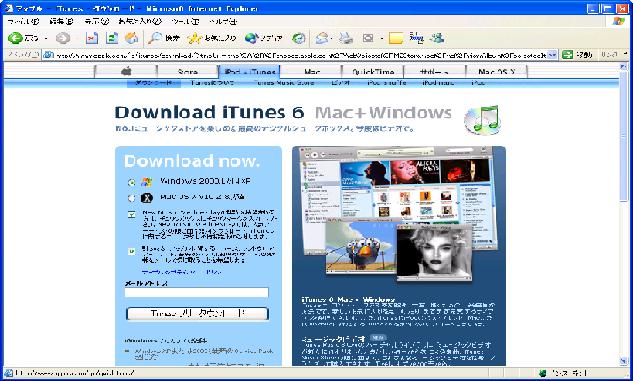Open the Edit menu

click(x=61, y=21)
